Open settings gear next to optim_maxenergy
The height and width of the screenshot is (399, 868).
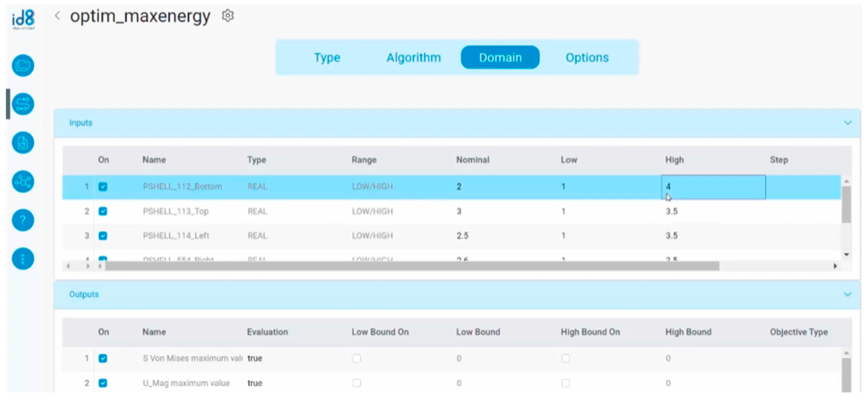click(x=228, y=16)
